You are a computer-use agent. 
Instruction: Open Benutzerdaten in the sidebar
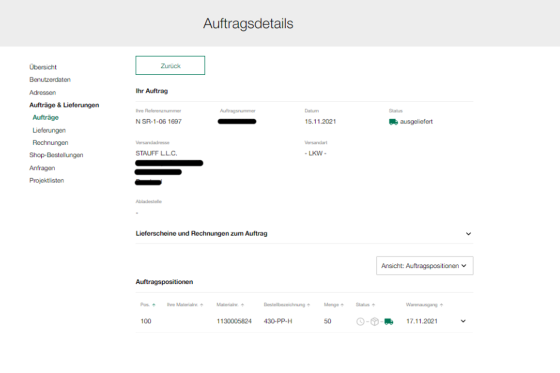click(x=50, y=79)
